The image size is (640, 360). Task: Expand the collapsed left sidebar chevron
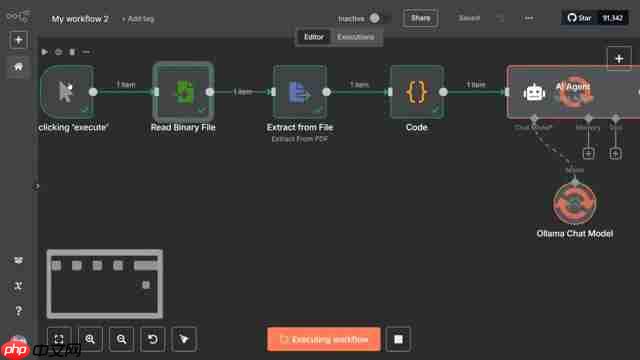37,187
